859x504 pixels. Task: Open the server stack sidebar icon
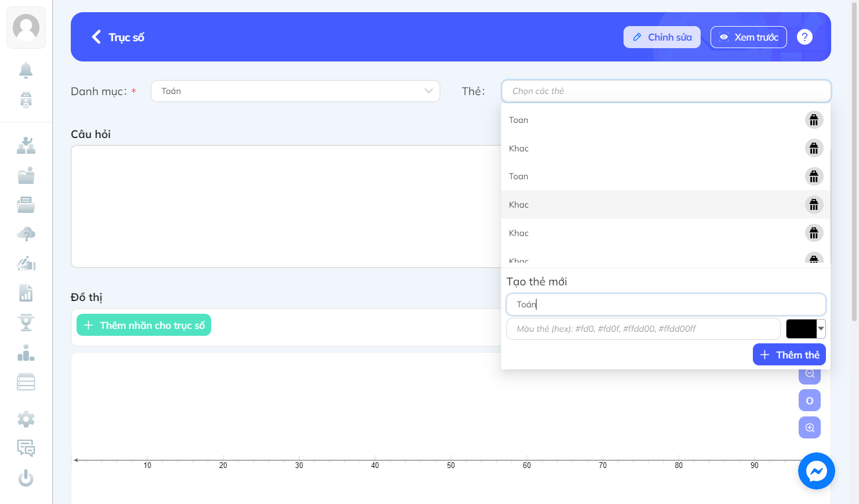[x=26, y=382]
